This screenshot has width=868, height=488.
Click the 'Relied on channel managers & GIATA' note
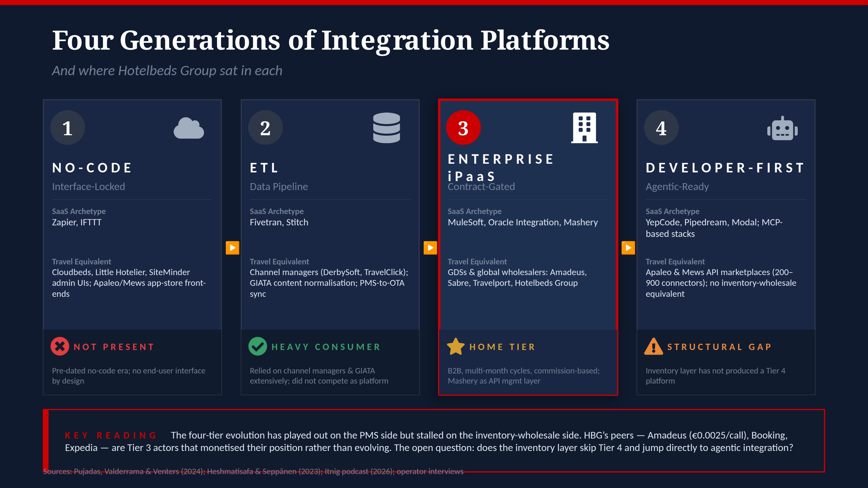(319, 376)
